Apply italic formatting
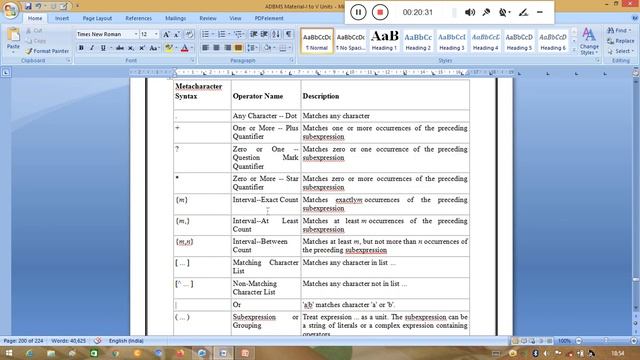The height and width of the screenshot is (360, 640). pos(92,48)
